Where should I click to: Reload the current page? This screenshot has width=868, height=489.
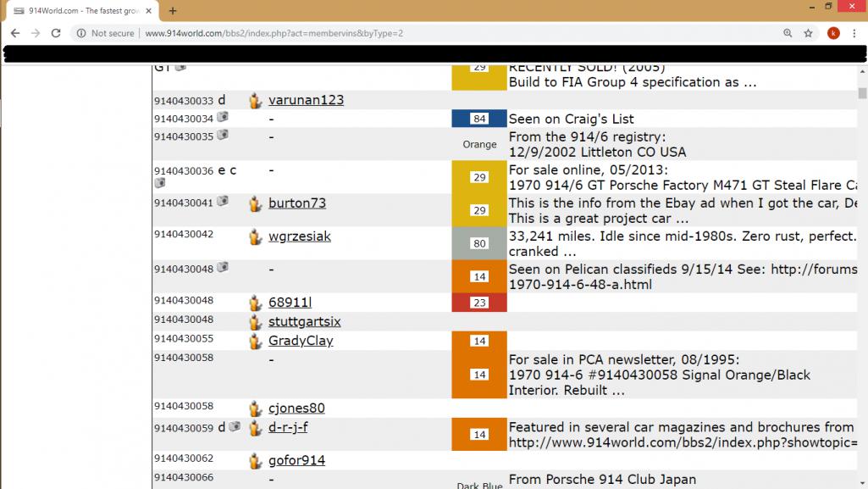pos(56,33)
